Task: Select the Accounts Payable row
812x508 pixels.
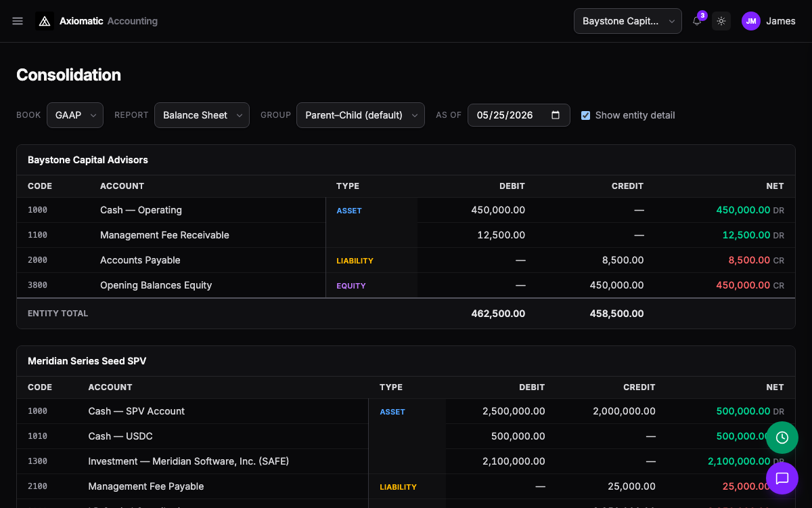Action: (406, 260)
